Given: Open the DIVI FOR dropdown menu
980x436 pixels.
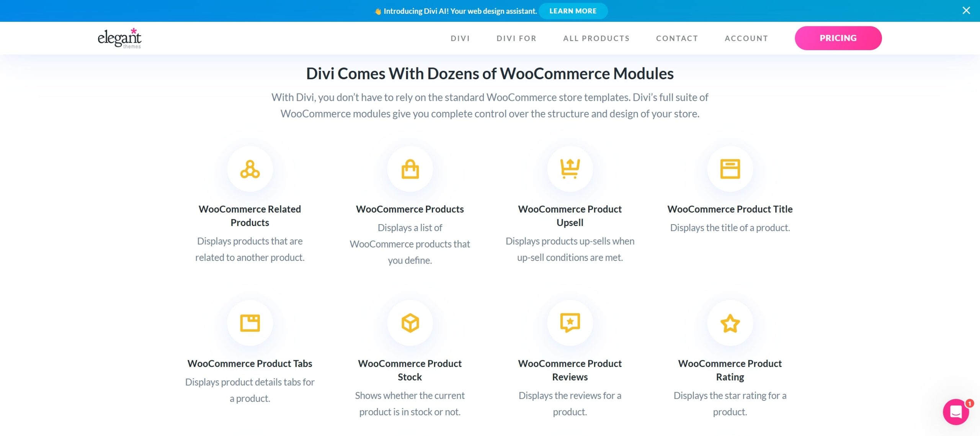Looking at the screenshot, I should [516, 38].
